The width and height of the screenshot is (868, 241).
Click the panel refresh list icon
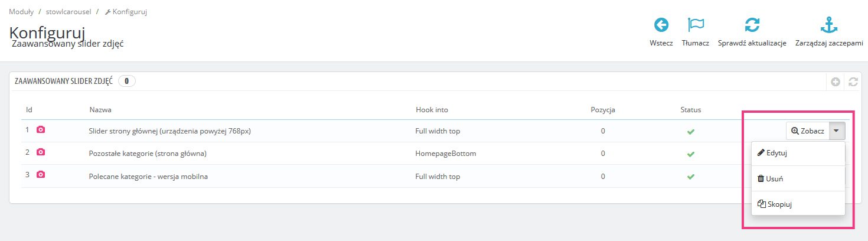pos(853,82)
